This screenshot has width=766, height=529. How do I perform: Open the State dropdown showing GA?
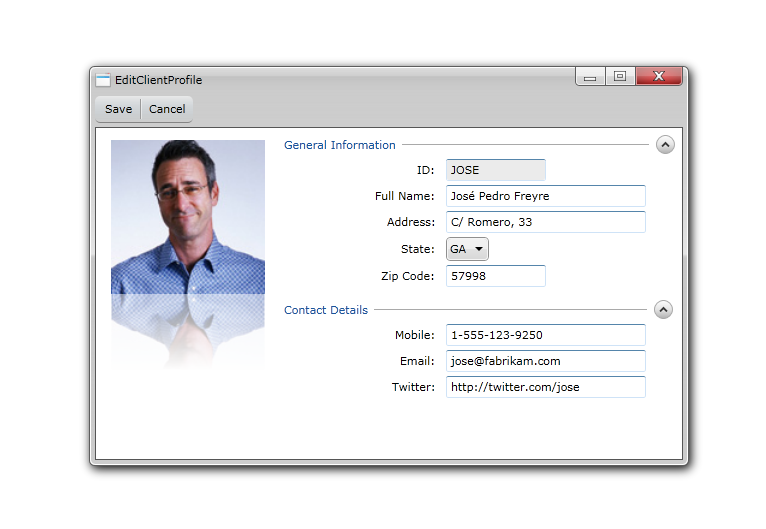467,249
